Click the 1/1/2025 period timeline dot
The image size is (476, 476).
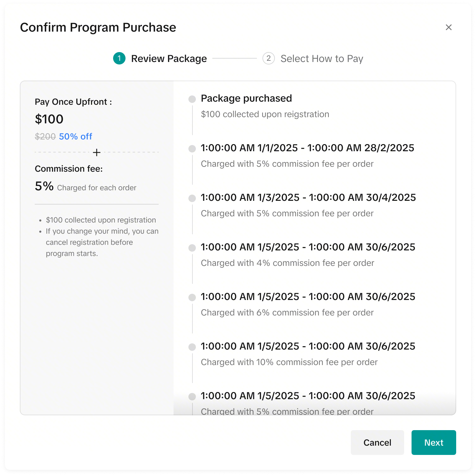coord(192,149)
